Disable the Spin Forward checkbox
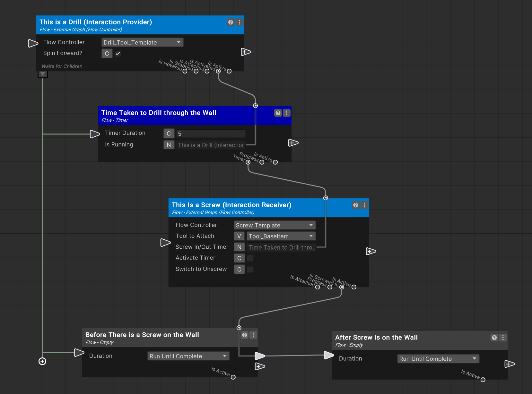 pyautogui.click(x=118, y=53)
